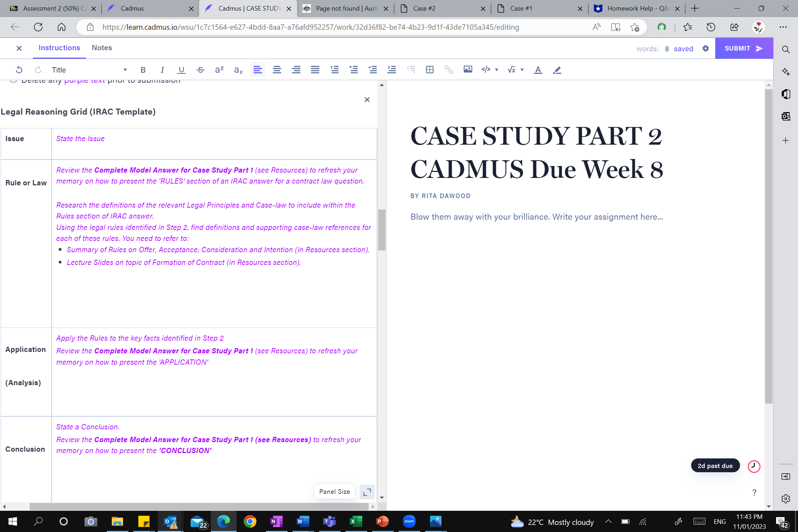Screen dimensions: 798x532
Task: Apply italic formatting
Action: (162, 70)
